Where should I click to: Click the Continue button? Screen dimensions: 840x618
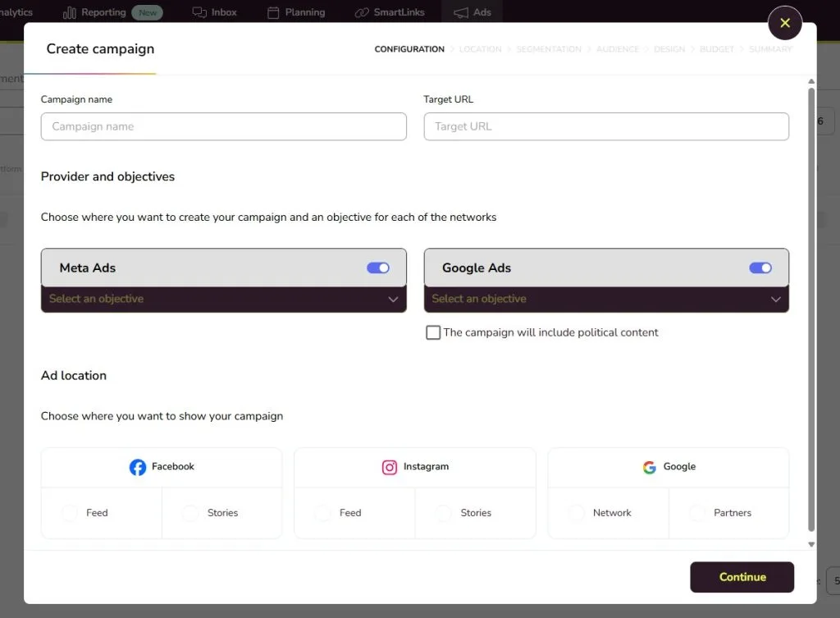[x=742, y=577]
